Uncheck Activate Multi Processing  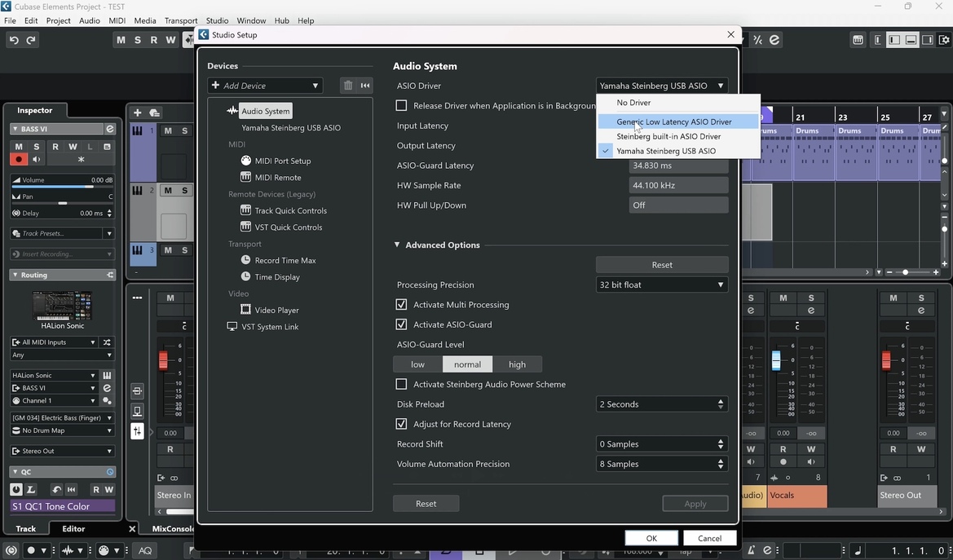point(400,304)
